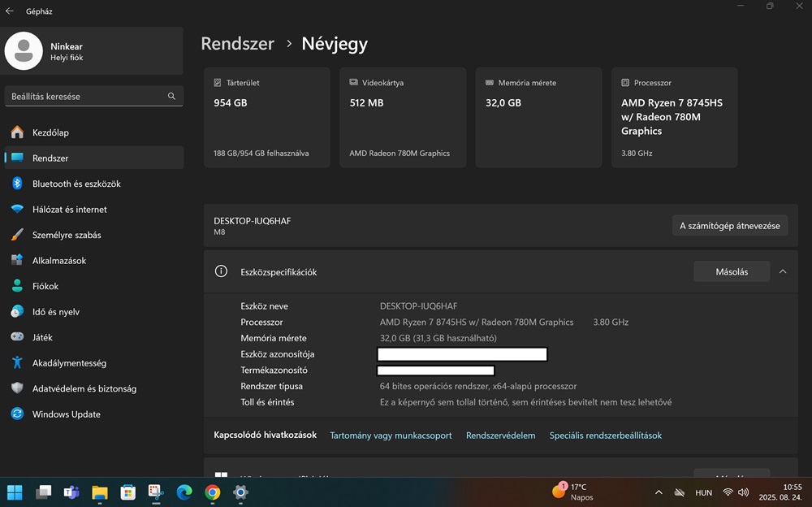Screen dimensions: 812x507
Task: Click the Rendszer breadcrumb link
Action: click(237, 44)
